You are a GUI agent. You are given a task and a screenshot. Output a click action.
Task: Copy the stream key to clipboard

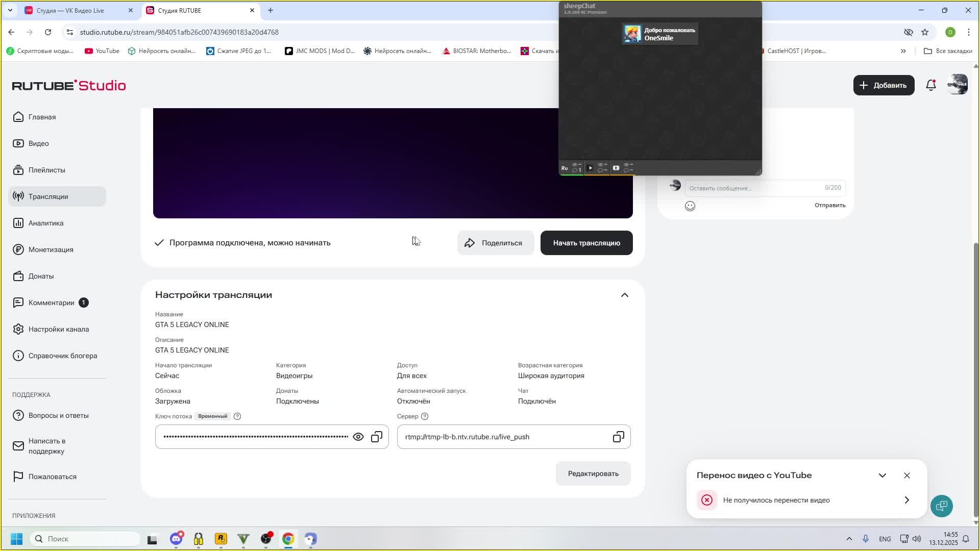377,437
